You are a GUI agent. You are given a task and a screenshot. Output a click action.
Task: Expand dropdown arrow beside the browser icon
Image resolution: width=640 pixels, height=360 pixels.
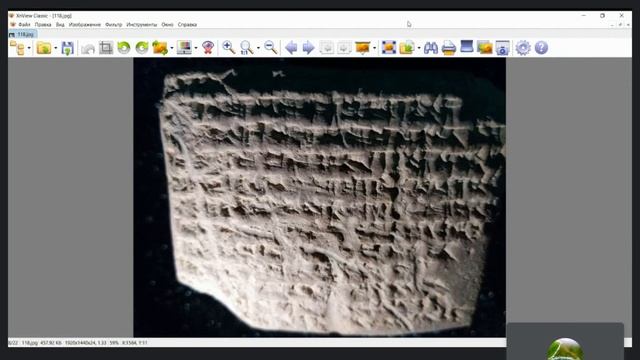[x=29, y=48]
